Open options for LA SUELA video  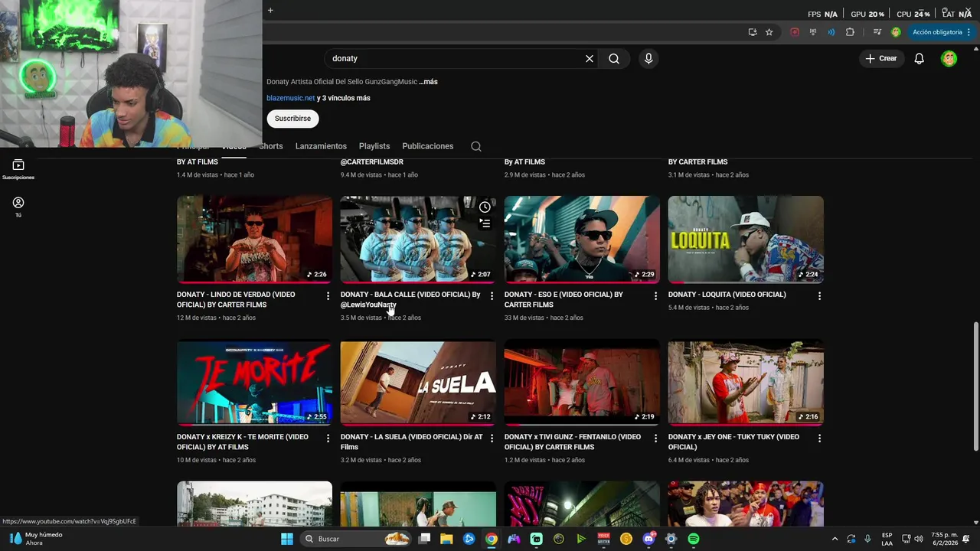[x=492, y=439]
